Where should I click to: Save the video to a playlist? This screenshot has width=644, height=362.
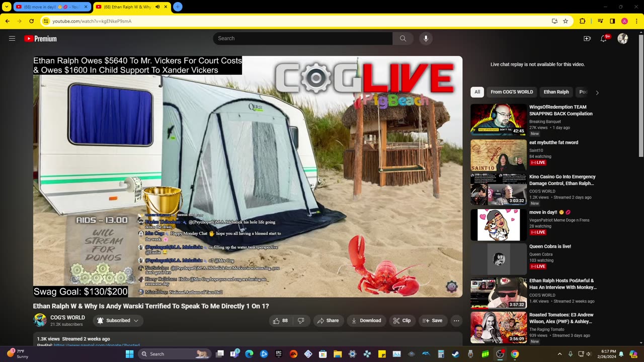click(x=433, y=321)
